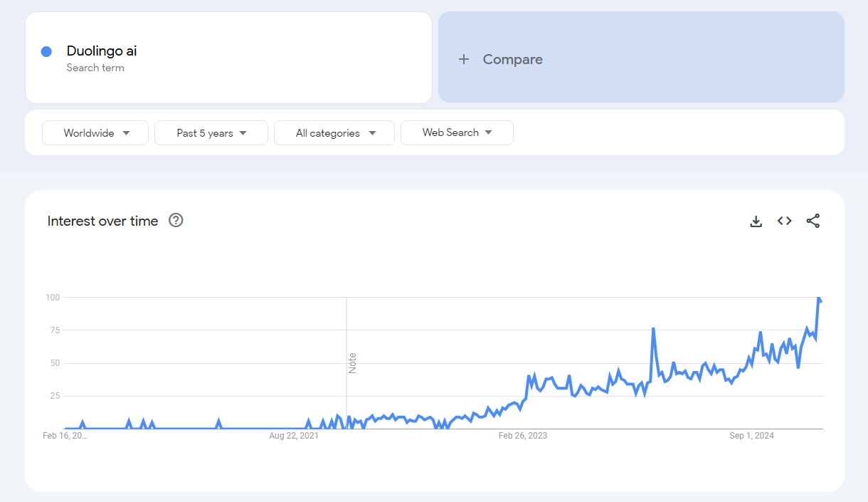Open the Worldwide region dropdown
868x502 pixels.
[x=95, y=132]
